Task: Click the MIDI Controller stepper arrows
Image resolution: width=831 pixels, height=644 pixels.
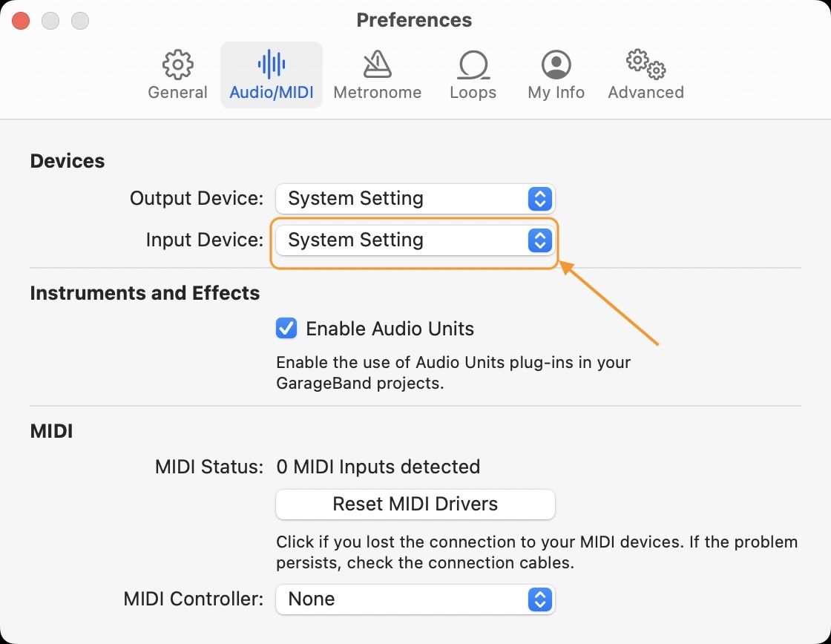Action: (540, 599)
